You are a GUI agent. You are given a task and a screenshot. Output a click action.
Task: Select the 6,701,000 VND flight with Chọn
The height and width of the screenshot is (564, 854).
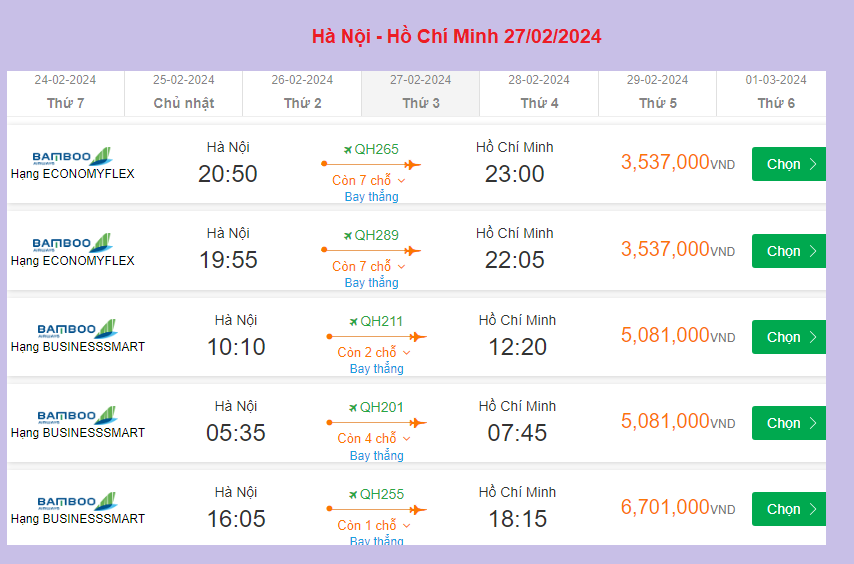click(788, 509)
